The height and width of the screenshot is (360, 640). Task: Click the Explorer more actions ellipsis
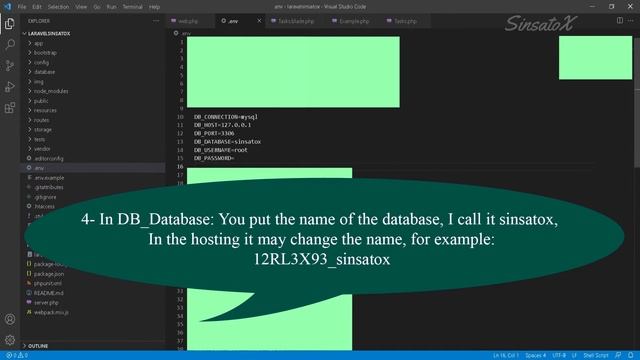156,21
